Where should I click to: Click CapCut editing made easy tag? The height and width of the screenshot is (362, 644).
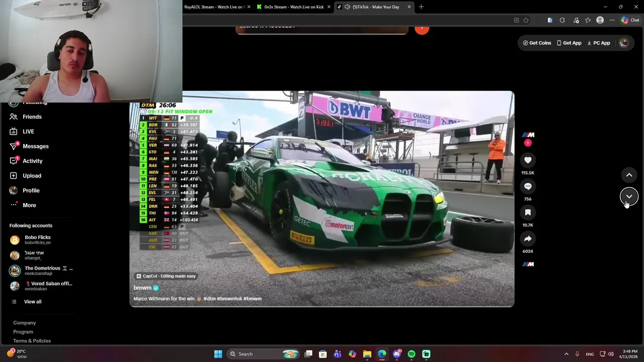[166, 276]
